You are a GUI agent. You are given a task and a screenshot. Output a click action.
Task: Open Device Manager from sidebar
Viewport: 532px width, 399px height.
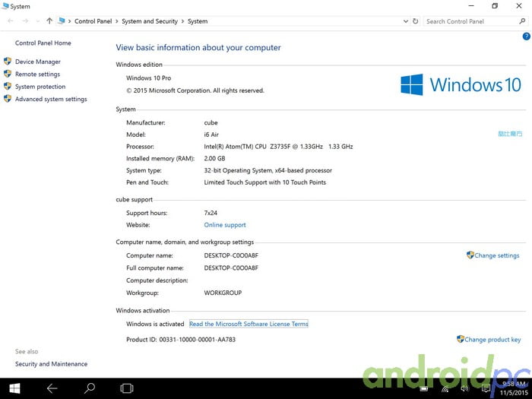coord(38,62)
